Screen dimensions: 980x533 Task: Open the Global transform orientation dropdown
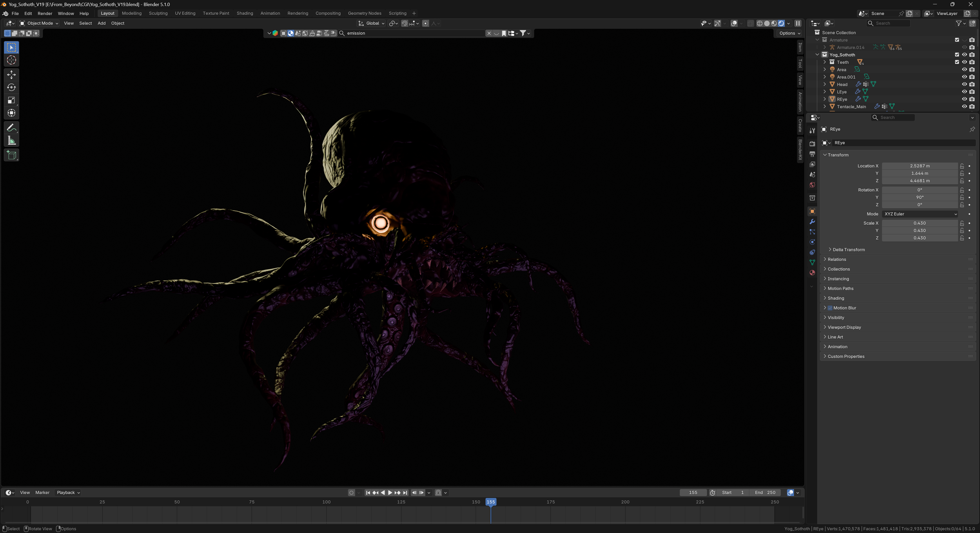[372, 23]
